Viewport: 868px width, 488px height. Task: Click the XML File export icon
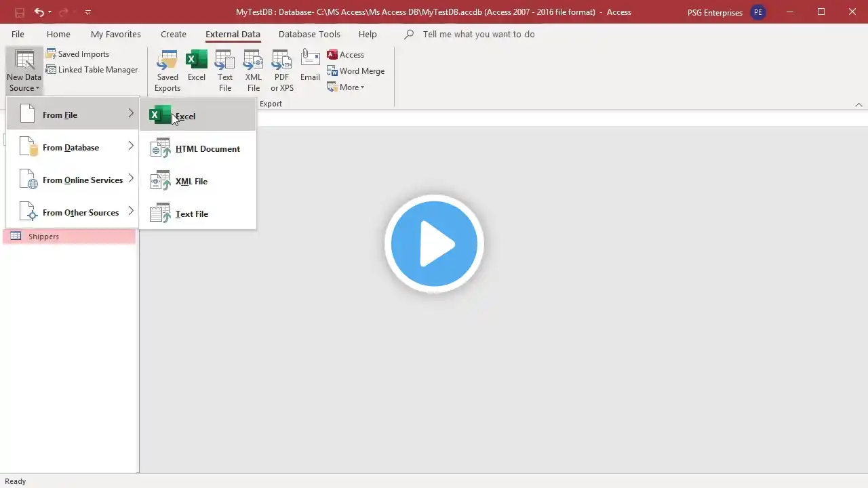(x=254, y=71)
